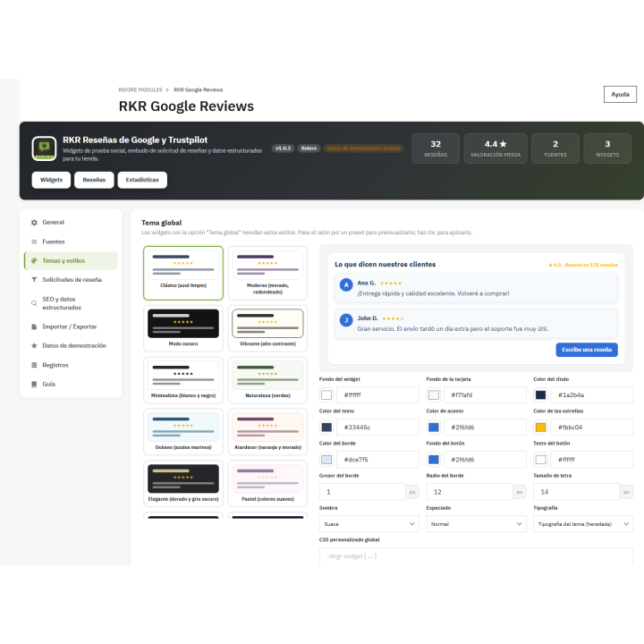Open the Fuentes section
The height and width of the screenshot is (644, 644).
pyautogui.click(x=71, y=241)
